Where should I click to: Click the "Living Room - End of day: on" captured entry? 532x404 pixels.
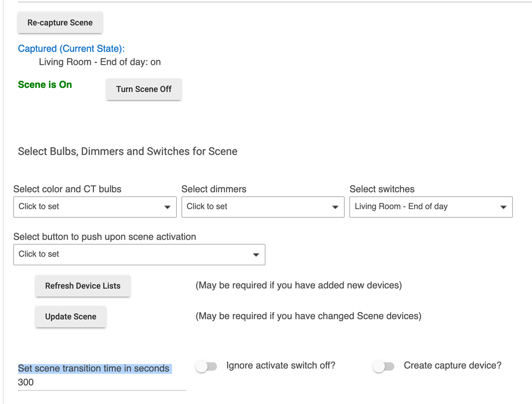[x=100, y=62]
